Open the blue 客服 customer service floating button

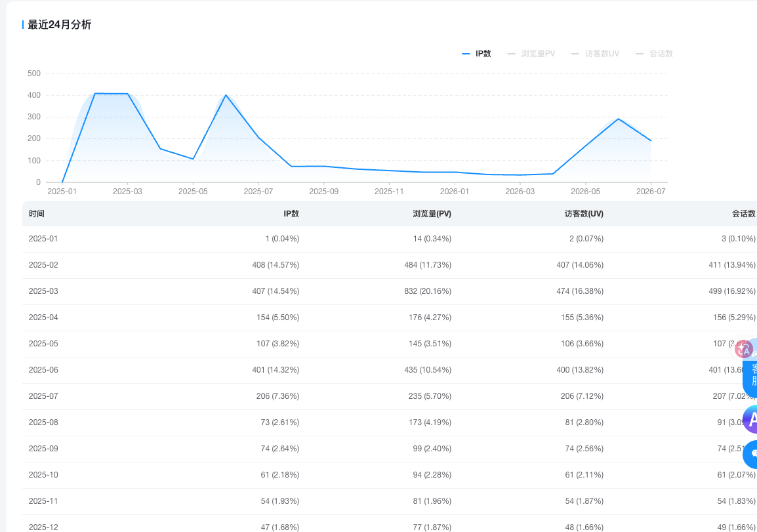751,375
